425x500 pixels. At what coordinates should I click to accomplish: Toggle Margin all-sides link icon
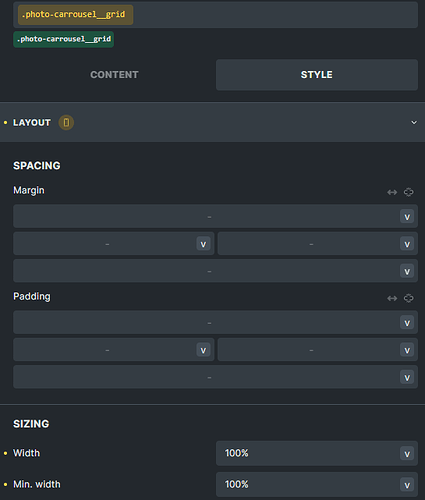pyautogui.click(x=408, y=192)
